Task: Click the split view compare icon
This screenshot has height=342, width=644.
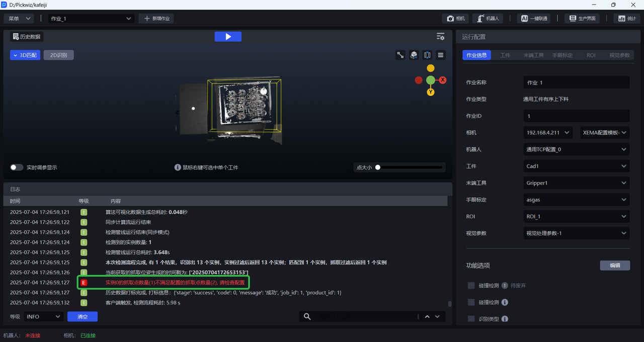Action: (427, 55)
